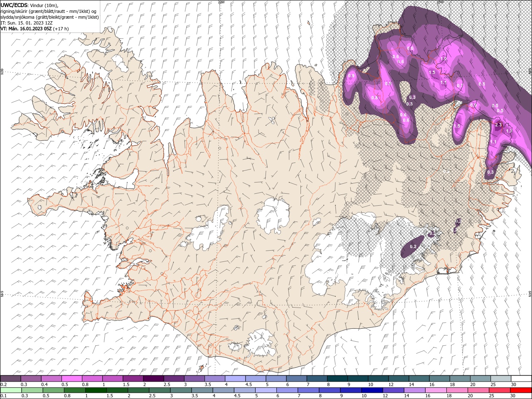Pick the 12 violet-blue swatch in lower legend
Viewport: 532px width, 399px height.
tap(394, 390)
